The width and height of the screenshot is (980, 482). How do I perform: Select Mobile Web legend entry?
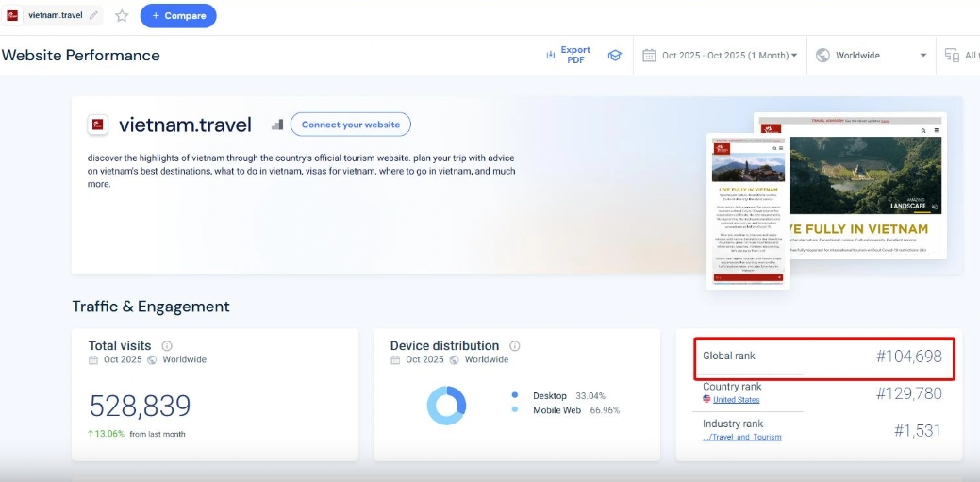click(556, 410)
